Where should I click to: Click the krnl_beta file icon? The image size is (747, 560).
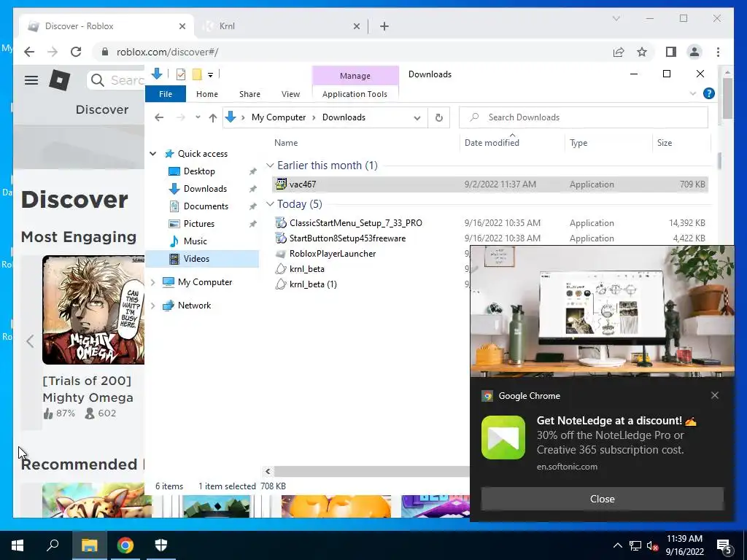click(x=281, y=269)
